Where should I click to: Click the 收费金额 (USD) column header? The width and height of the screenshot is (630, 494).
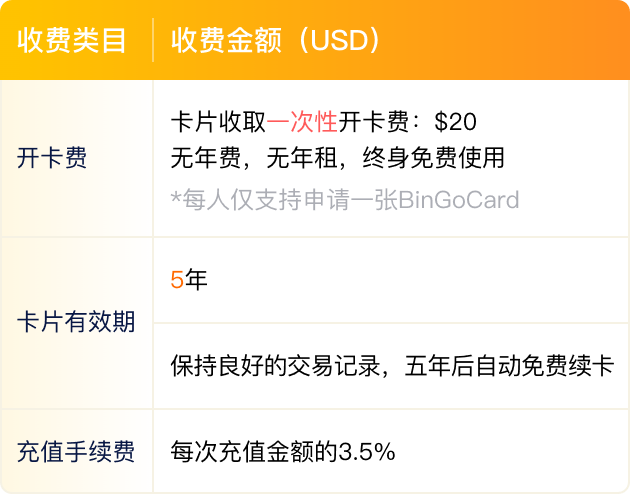click(x=276, y=41)
